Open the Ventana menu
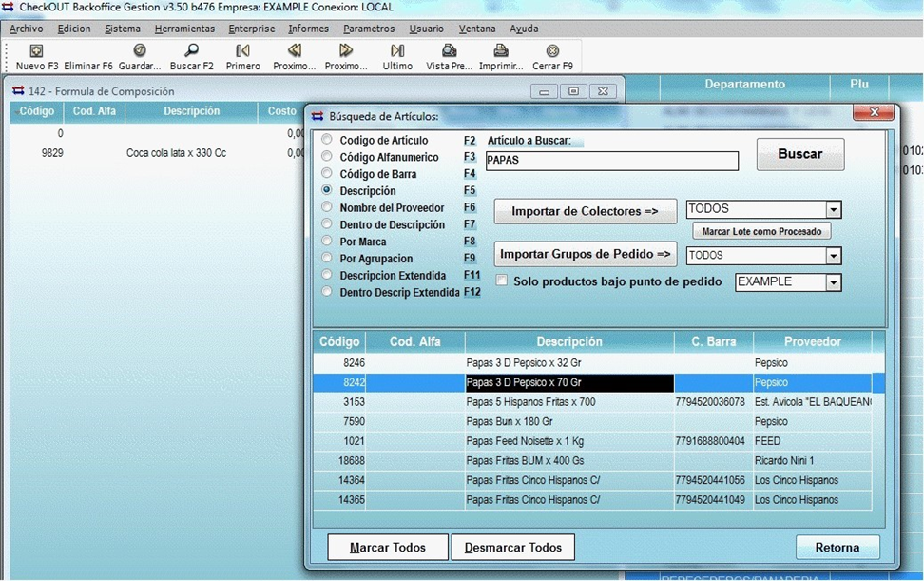The width and height of the screenshot is (924, 581). (x=476, y=29)
